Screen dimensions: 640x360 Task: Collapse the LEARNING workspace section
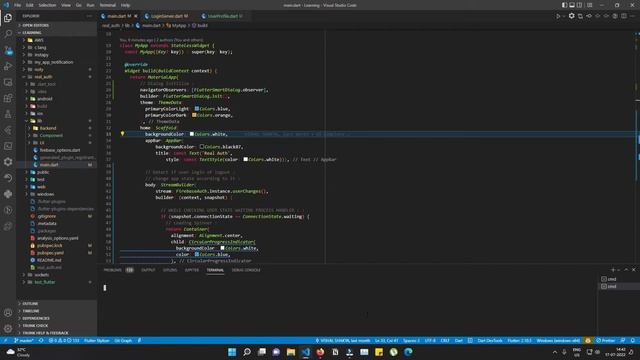pyautogui.click(x=56, y=33)
